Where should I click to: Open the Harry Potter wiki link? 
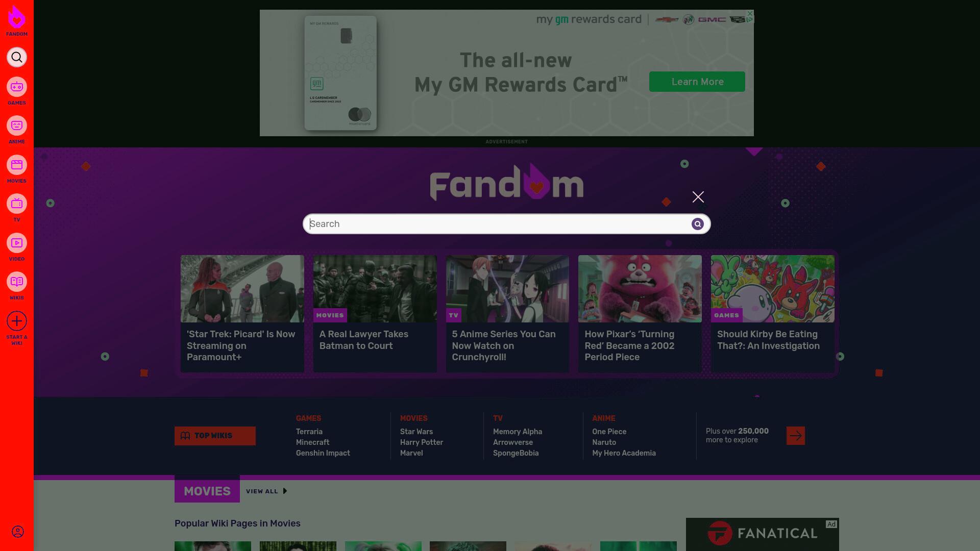pos(422,442)
